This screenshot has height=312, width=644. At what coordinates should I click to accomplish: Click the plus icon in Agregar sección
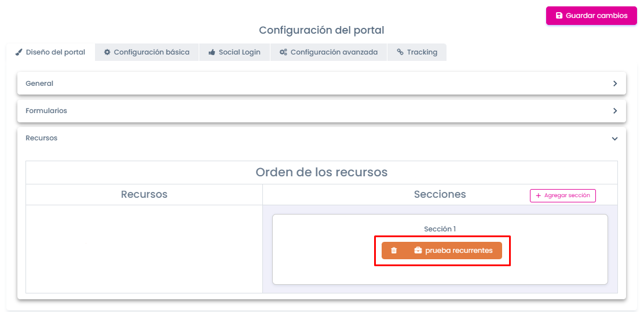[x=539, y=195]
